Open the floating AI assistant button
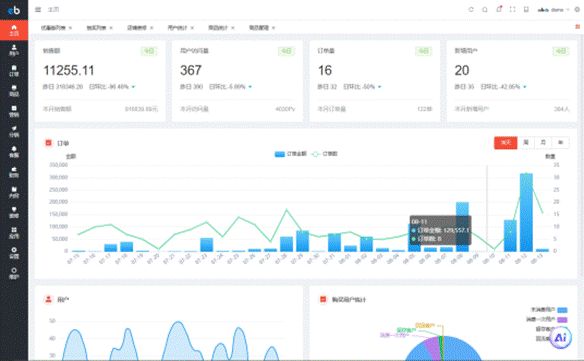The height and width of the screenshot is (361, 584). click(x=561, y=338)
